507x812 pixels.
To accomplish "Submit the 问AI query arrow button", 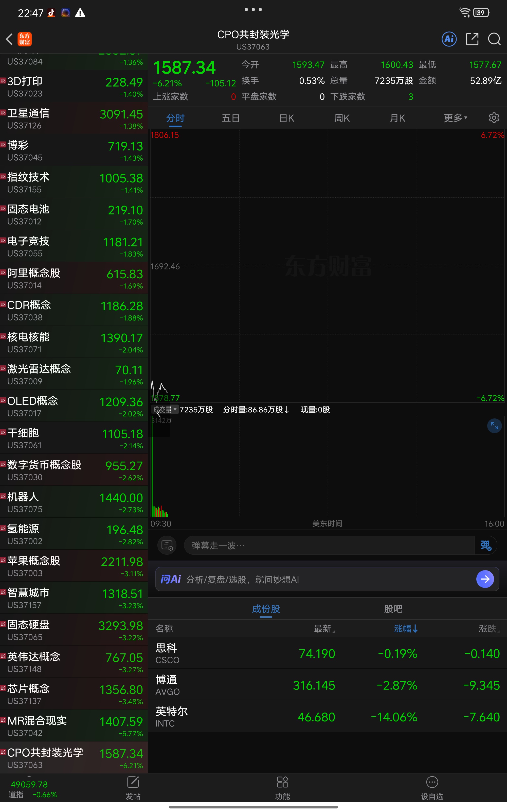I will tap(485, 579).
